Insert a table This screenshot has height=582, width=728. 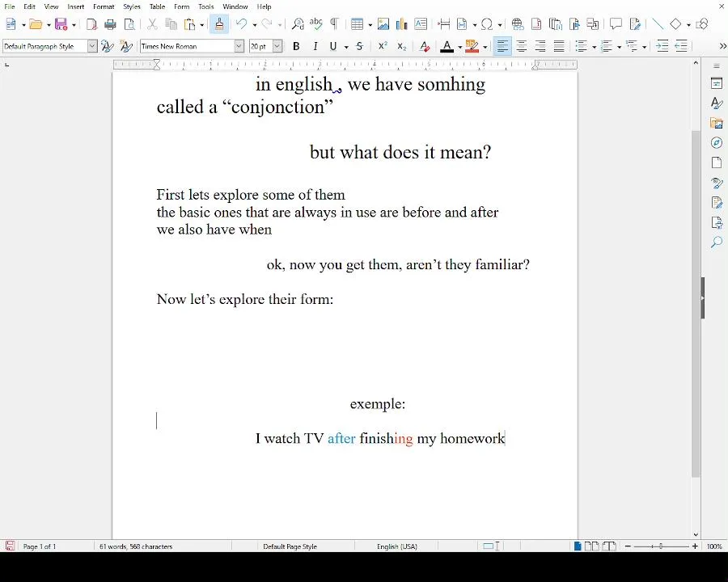(357, 24)
